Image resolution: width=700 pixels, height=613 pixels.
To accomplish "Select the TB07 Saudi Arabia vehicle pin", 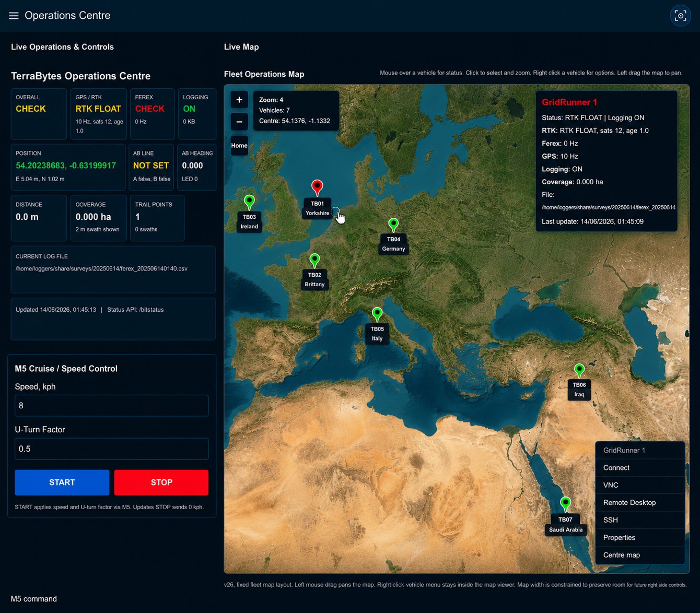I will click(565, 504).
